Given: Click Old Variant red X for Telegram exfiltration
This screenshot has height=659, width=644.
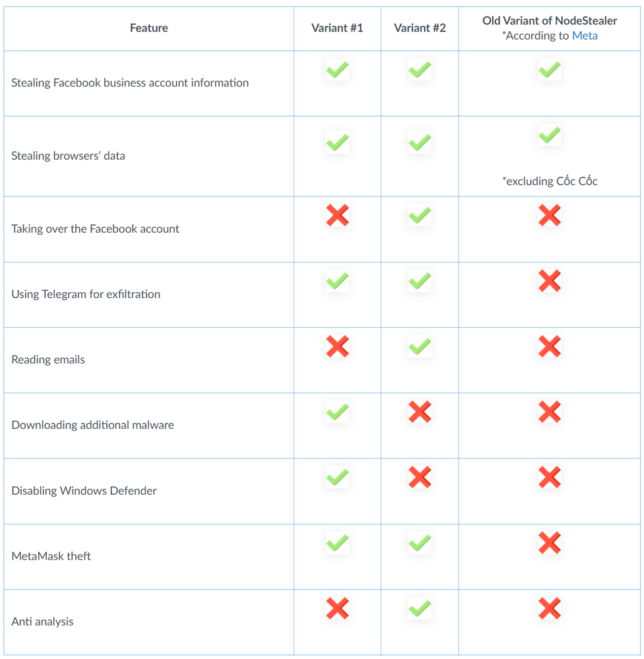Looking at the screenshot, I should [x=550, y=280].
